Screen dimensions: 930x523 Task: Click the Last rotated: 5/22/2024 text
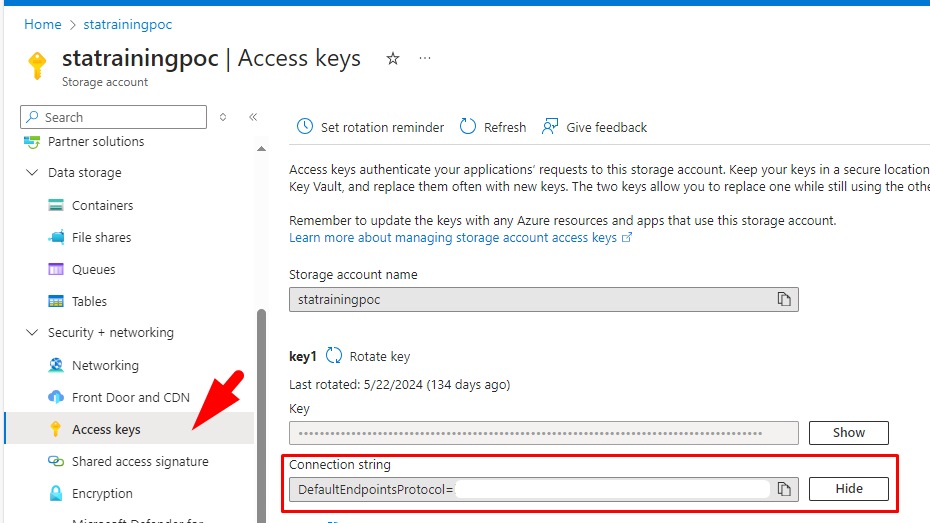(x=399, y=384)
